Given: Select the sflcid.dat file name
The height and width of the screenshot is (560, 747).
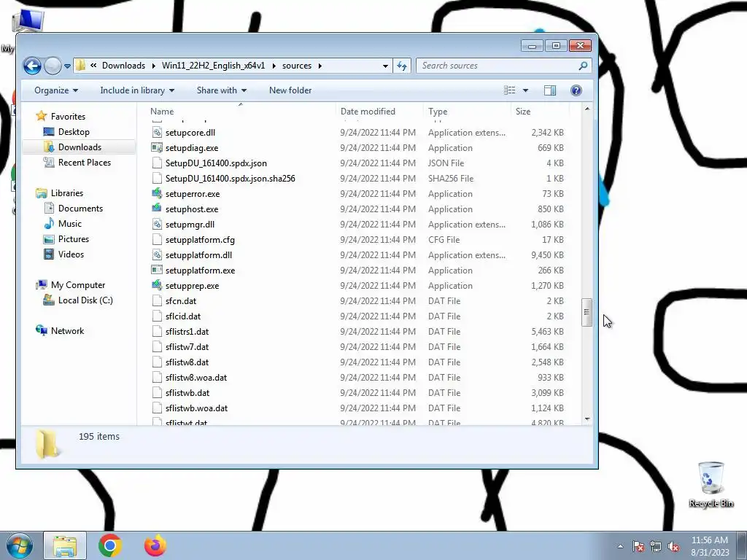Looking at the screenshot, I should coord(183,316).
